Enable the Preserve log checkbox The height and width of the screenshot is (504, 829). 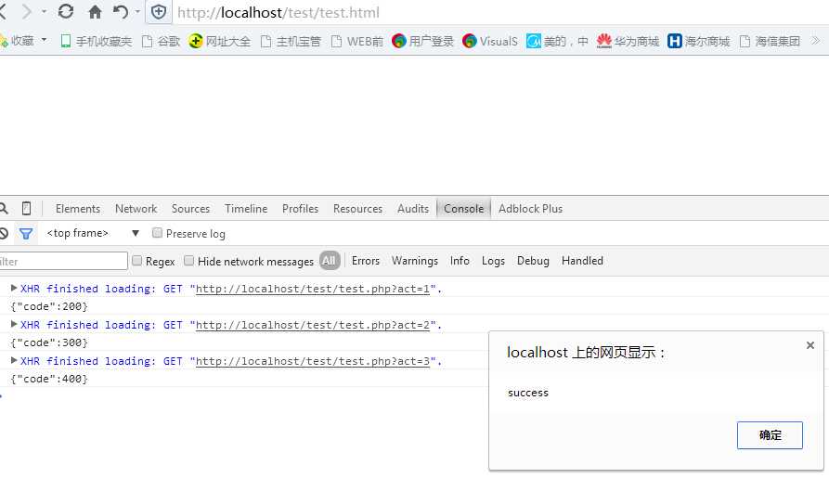click(157, 233)
